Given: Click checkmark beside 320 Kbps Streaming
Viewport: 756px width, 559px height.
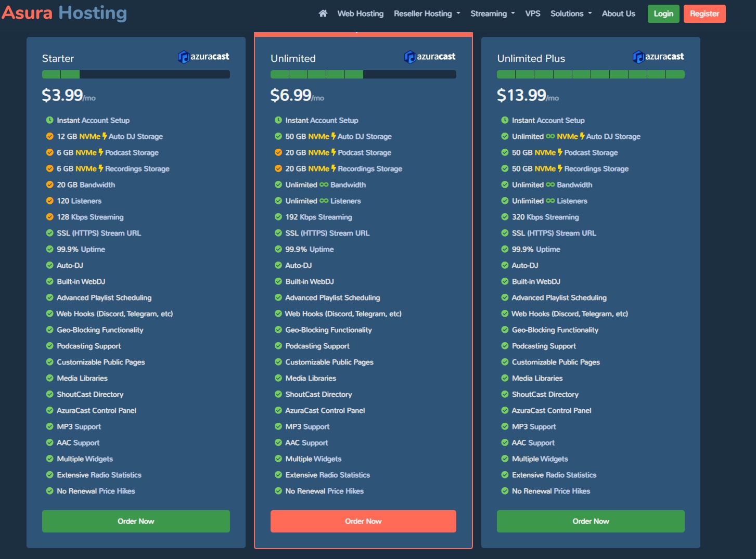Looking at the screenshot, I should 505,217.
